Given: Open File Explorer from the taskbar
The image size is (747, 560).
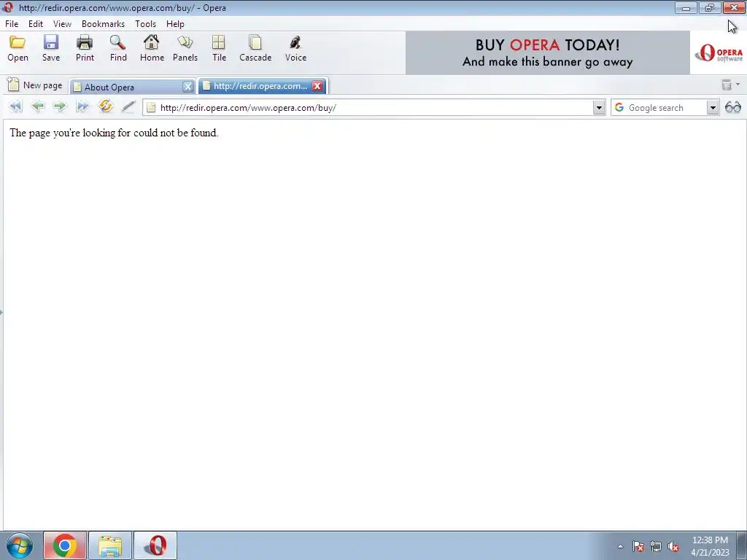Looking at the screenshot, I should [x=110, y=545].
